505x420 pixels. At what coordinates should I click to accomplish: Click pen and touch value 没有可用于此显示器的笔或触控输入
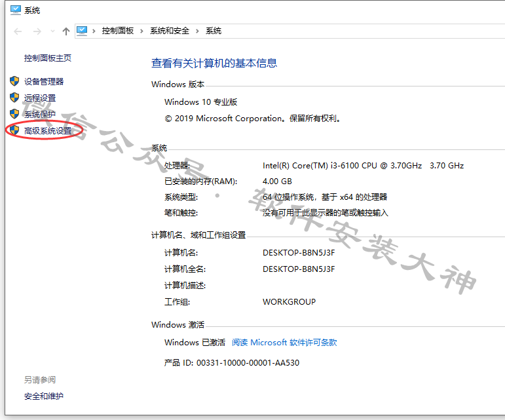coord(326,213)
